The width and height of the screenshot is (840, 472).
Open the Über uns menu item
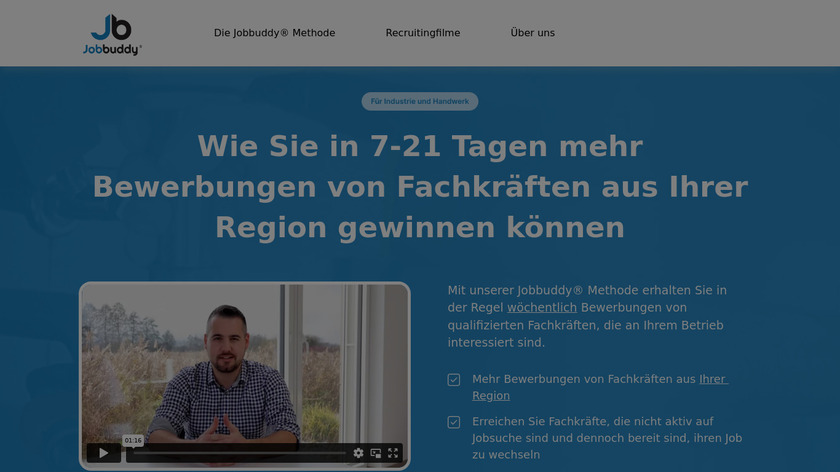point(532,33)
